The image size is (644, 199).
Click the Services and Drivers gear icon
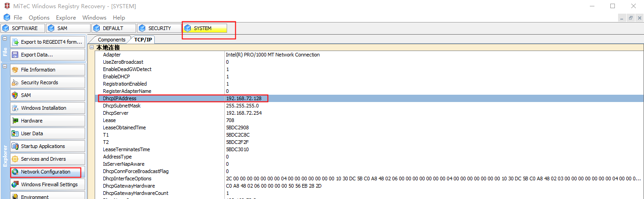(x=15, y=159)
